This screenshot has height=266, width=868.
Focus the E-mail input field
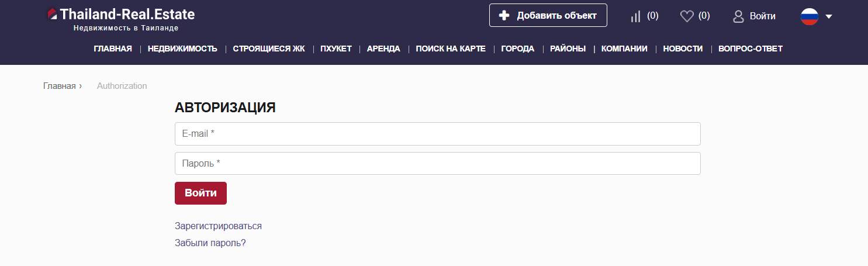[437, 134]
